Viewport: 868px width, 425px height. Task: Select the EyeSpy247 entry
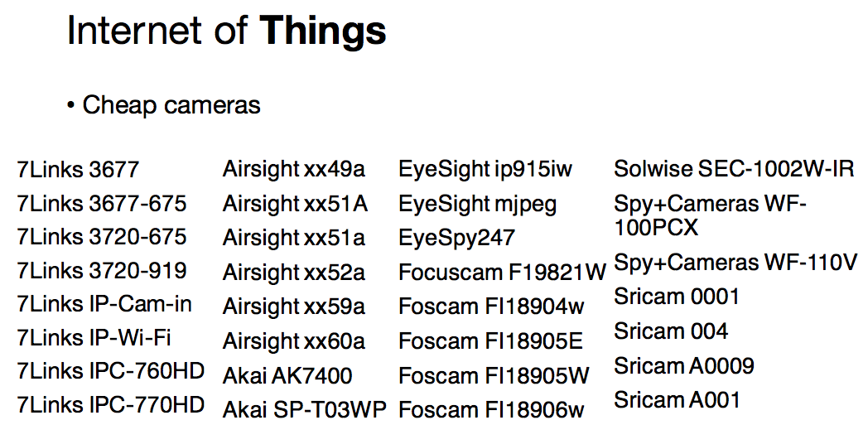(456, 239)
